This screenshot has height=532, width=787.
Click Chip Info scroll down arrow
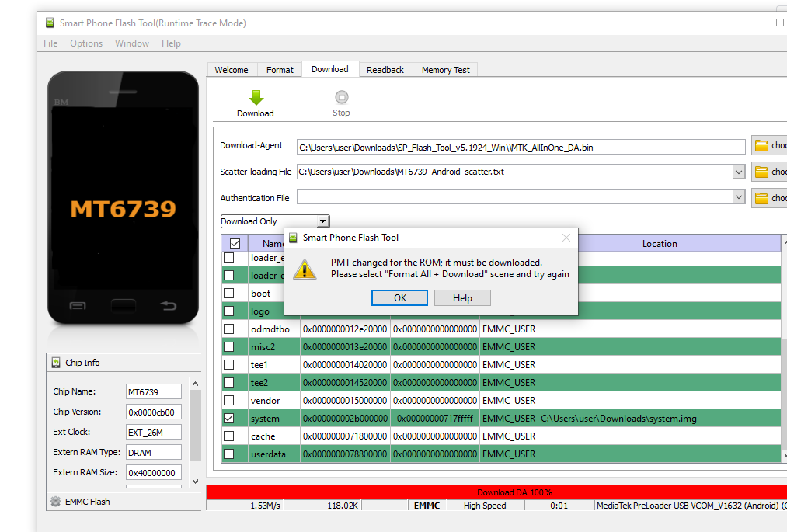coord(195,482)
